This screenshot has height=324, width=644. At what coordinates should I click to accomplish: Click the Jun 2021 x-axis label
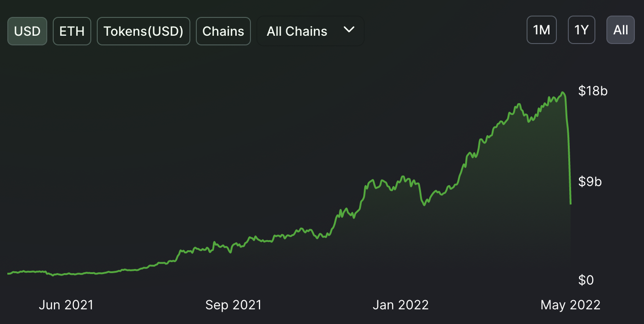point(66,305)
